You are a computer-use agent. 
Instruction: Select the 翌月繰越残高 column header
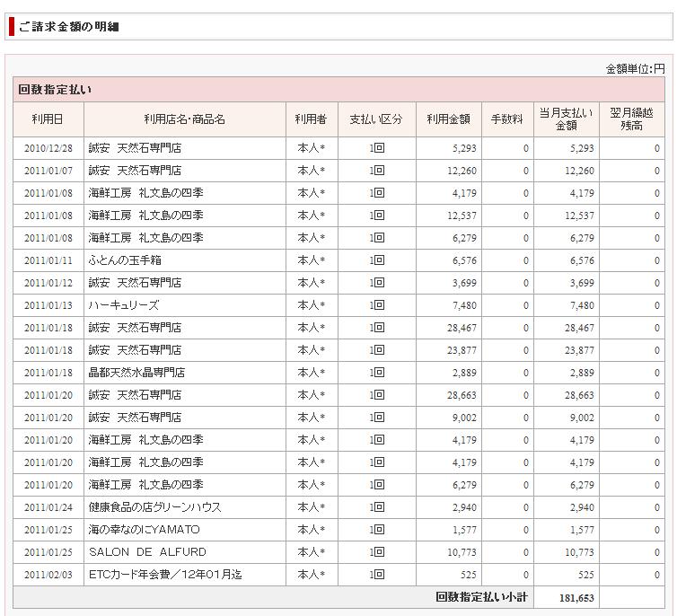(x=632, y=119)
